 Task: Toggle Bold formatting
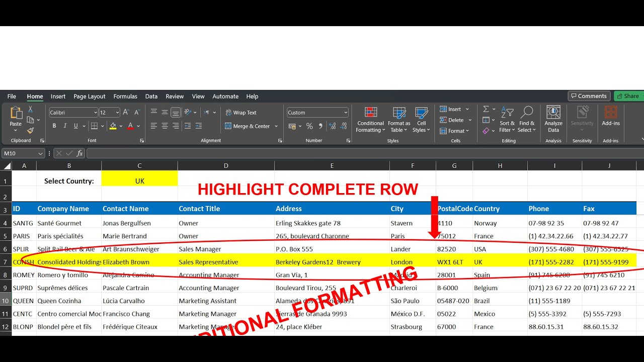[x=54, y=126]
